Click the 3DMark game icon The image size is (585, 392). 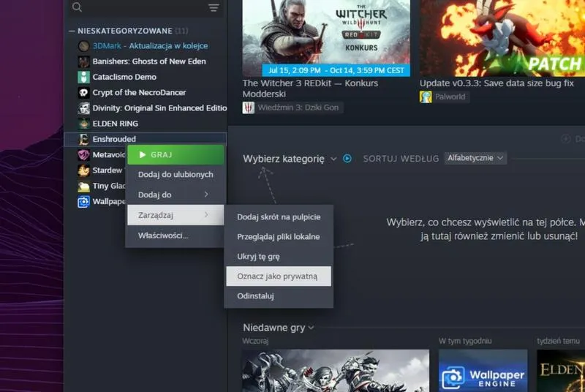(x=83, y=46)
